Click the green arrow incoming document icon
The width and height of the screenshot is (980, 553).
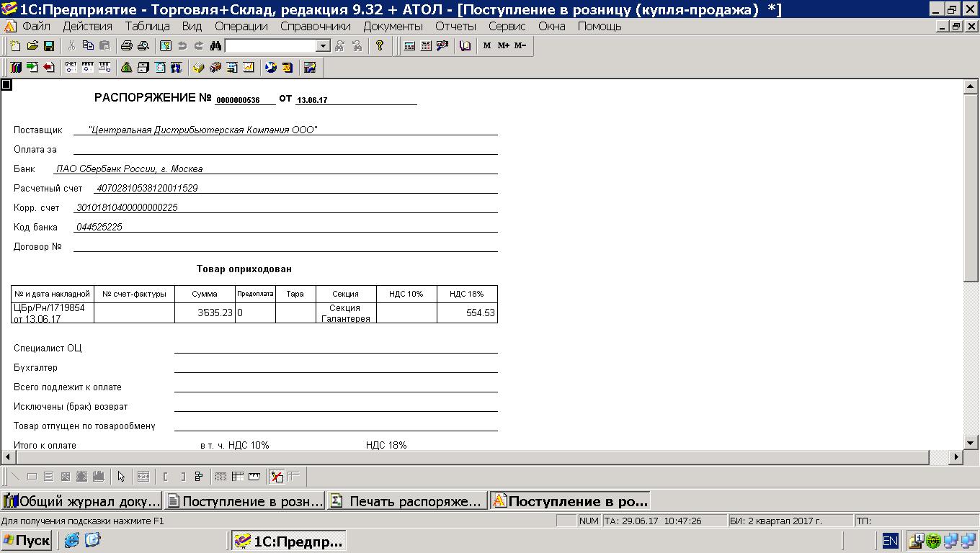[32, 68]
